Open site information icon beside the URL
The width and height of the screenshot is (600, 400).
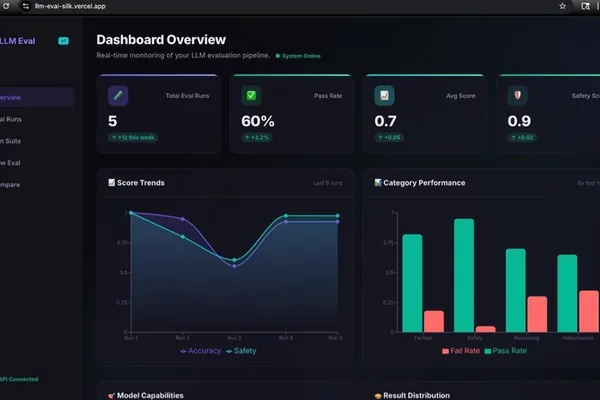pyautogui.click(x=25, y=6)
